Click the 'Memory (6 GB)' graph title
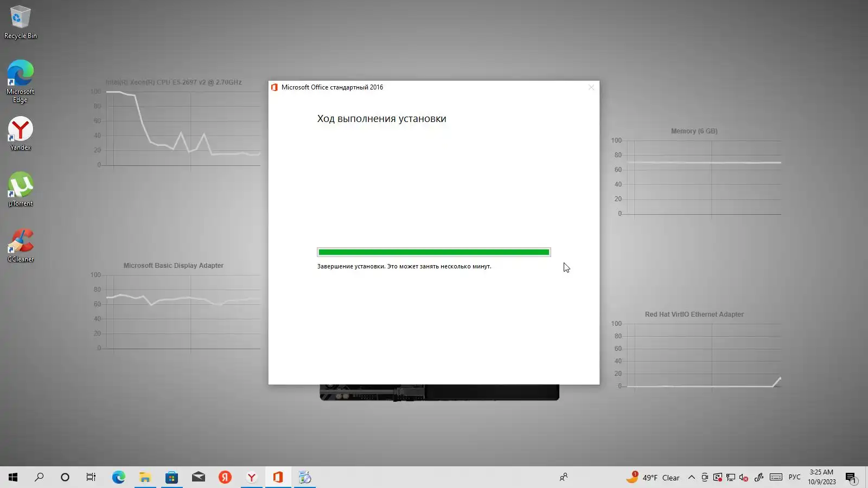The image size is (868, 488). (x=694, y=131)
